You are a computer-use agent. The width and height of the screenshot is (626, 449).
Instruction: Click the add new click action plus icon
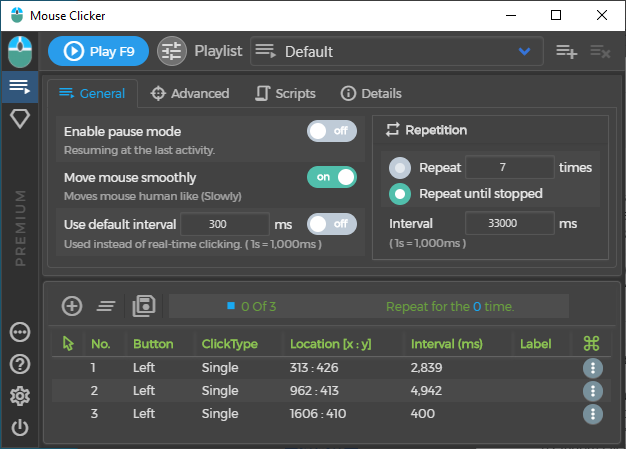(72, 306)
